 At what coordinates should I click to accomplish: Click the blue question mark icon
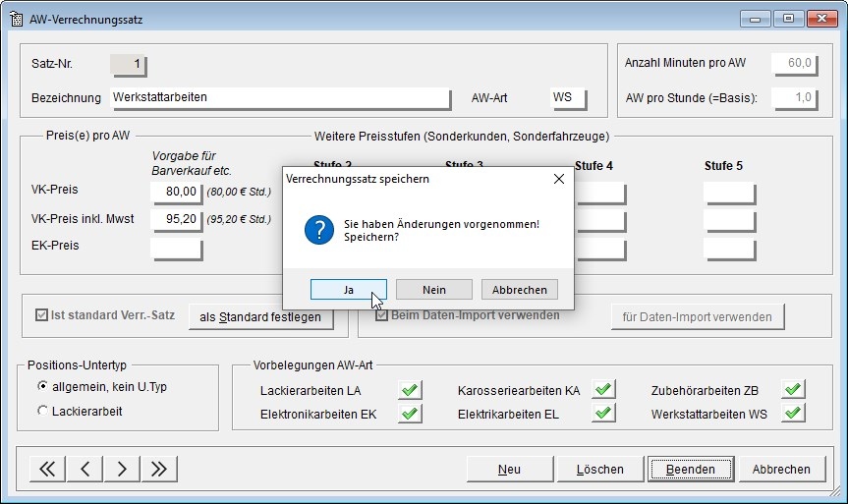319,230
